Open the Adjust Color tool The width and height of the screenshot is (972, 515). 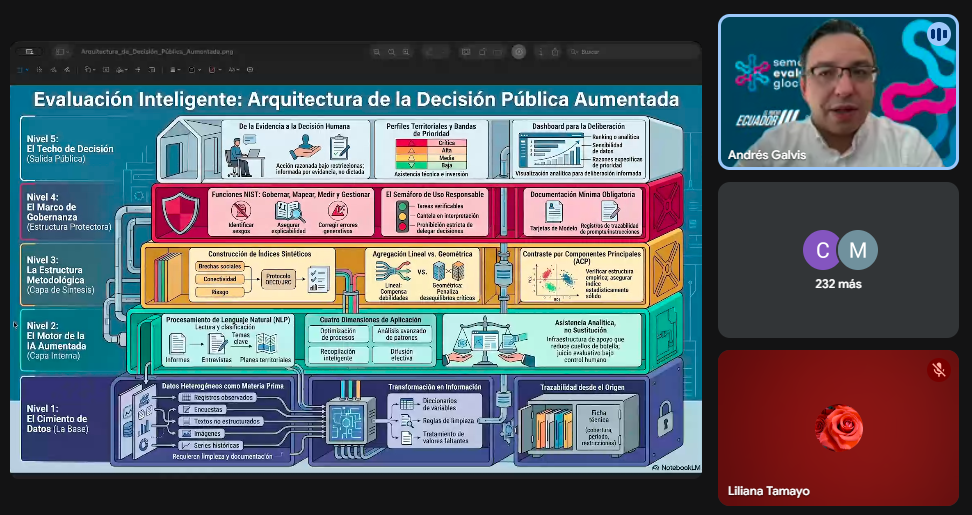tap(138, 70)
